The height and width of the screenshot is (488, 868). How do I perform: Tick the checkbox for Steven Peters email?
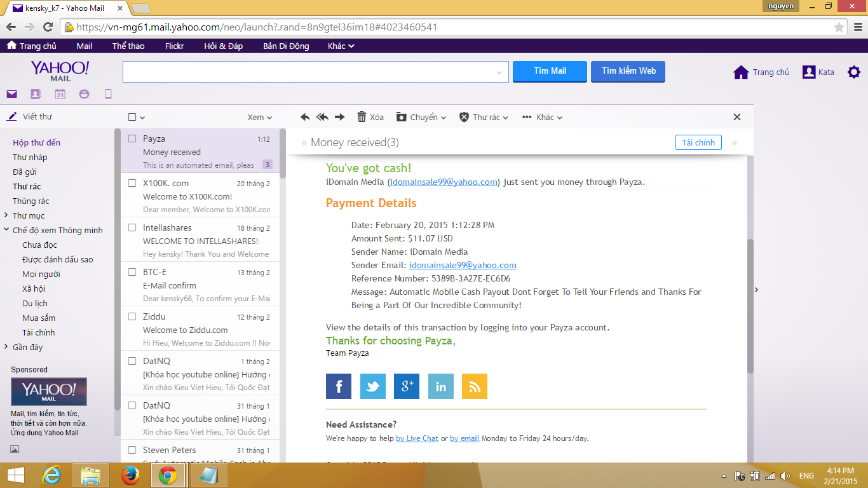132,450
